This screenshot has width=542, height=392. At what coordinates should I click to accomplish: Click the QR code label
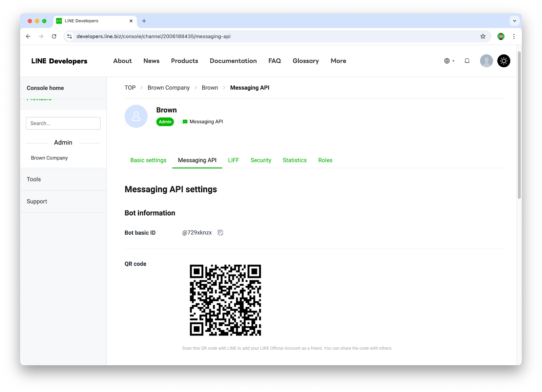click(x=135, y=264)
